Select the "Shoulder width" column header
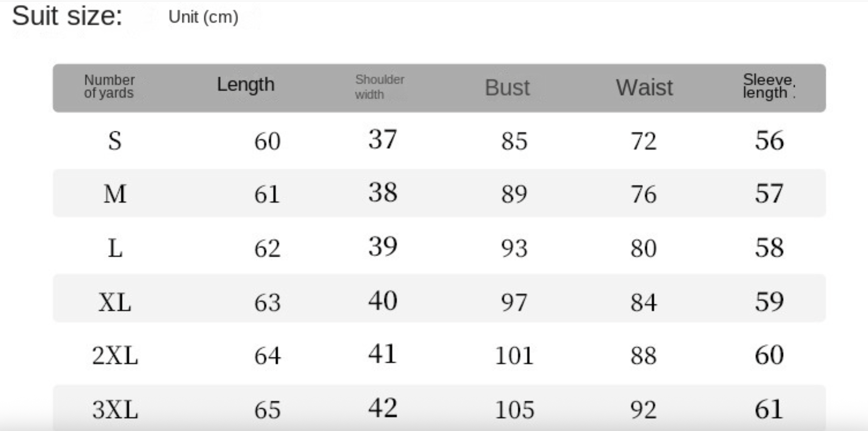The width and height of the screenshot is (868, 431). pos(379,87)
